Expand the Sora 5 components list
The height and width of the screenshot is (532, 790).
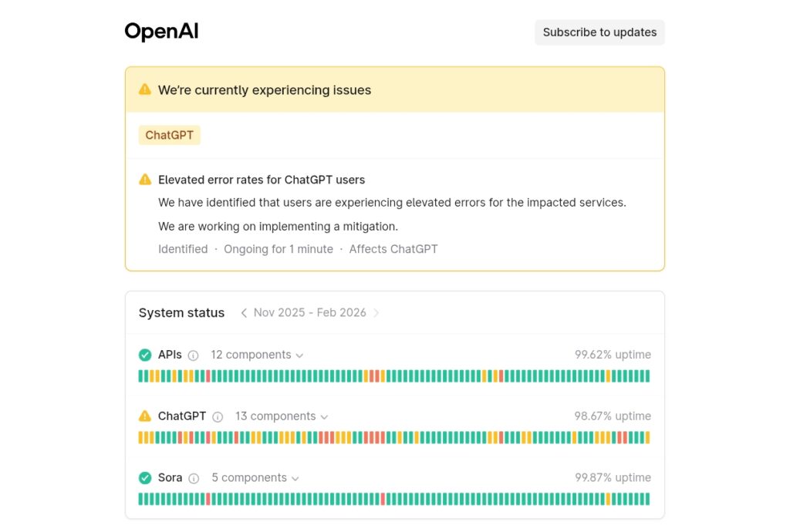click(255, 477)
